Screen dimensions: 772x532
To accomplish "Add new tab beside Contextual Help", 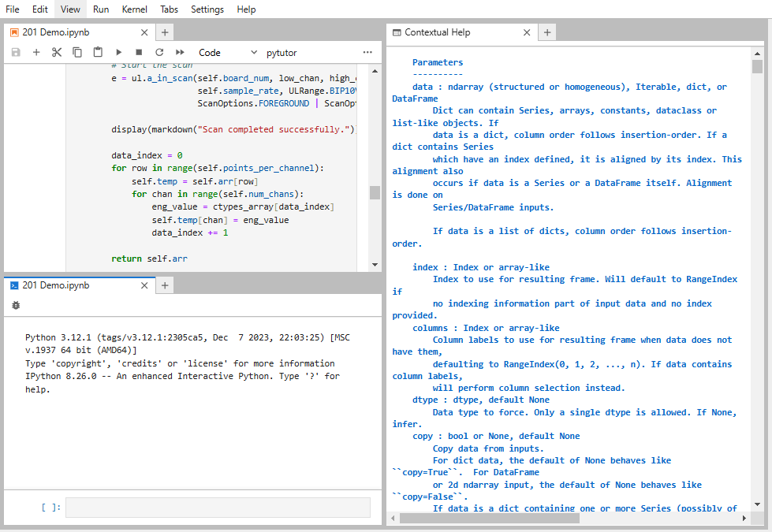I will (547, 32).
